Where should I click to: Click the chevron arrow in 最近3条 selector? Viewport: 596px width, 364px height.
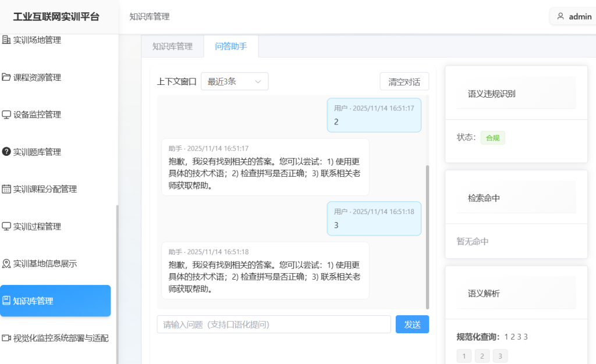258,82
